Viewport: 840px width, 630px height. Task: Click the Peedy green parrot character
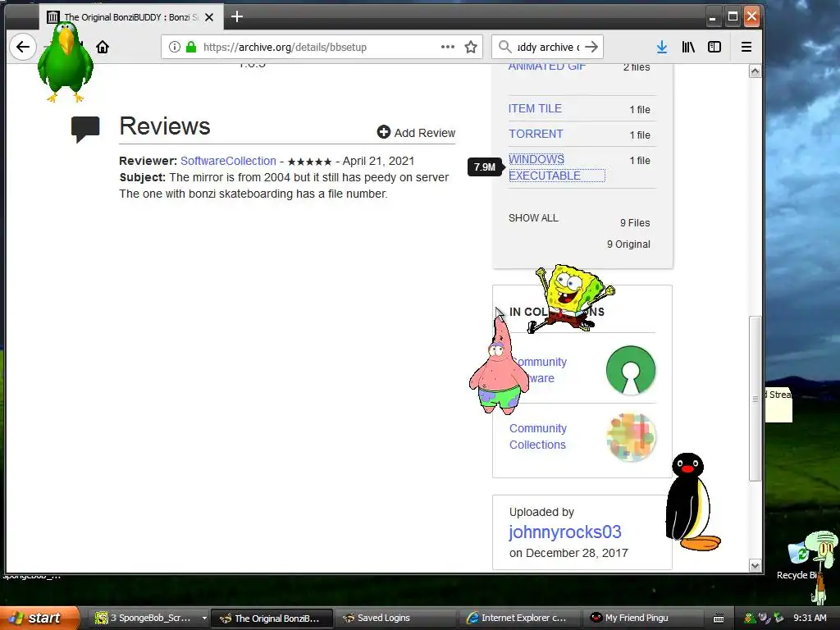coord(66,62)
